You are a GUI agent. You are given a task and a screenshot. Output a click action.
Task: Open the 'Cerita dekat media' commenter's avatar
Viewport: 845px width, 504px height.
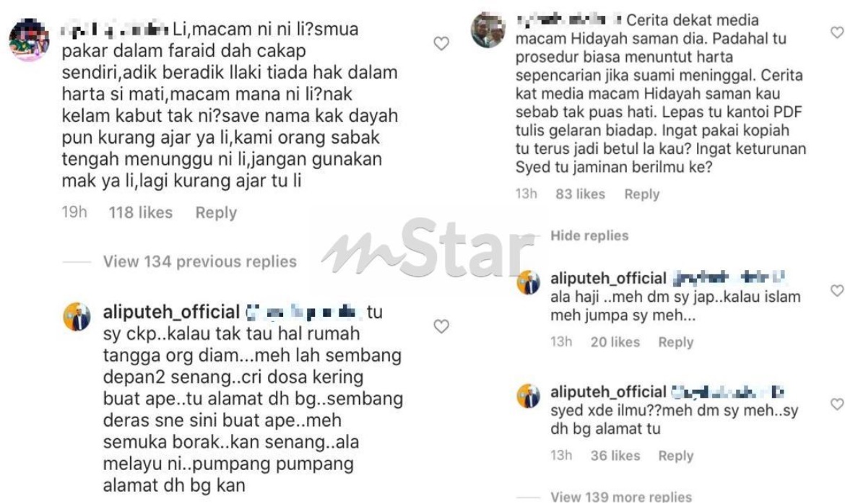pyautogui.click(x=488, y=30)
